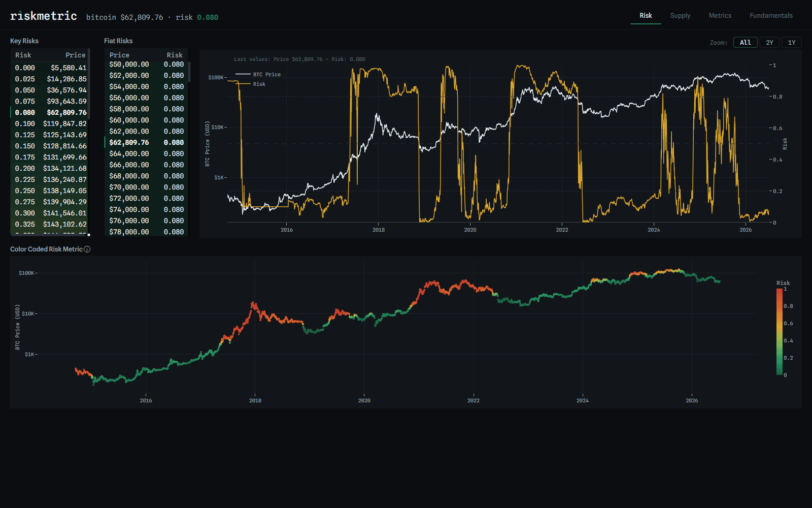
Task: Click the Fiat Risks table scrollbar
Action: tap(189, 72)
